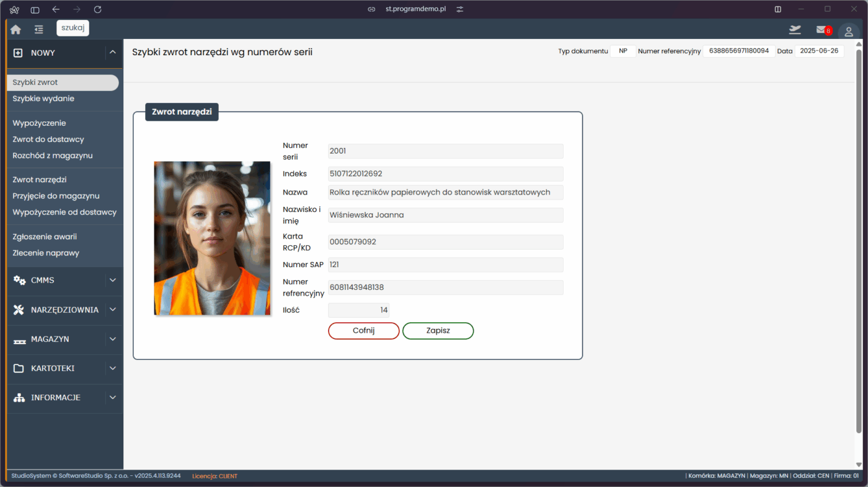Open Zgłoszenie awarii menu item
This screenshot has width=868, height=487.
click(x=45, y=237)
